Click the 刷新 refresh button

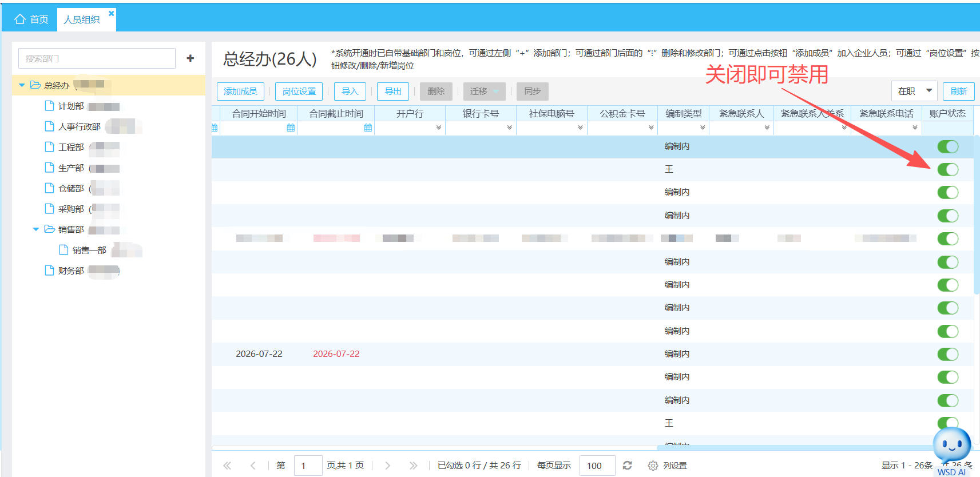coord(958,91)
